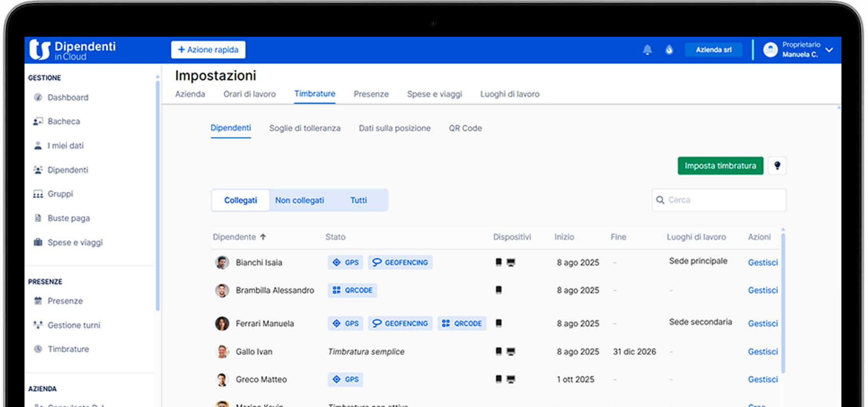
Task: Click Bianchi Isaia's avatar photo
Action: click(222, 262)
